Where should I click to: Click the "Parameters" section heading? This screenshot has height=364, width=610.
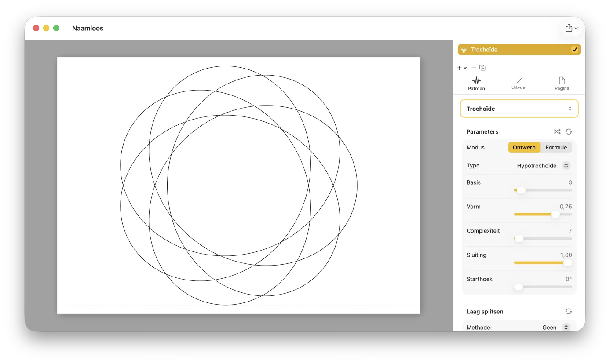482,131
